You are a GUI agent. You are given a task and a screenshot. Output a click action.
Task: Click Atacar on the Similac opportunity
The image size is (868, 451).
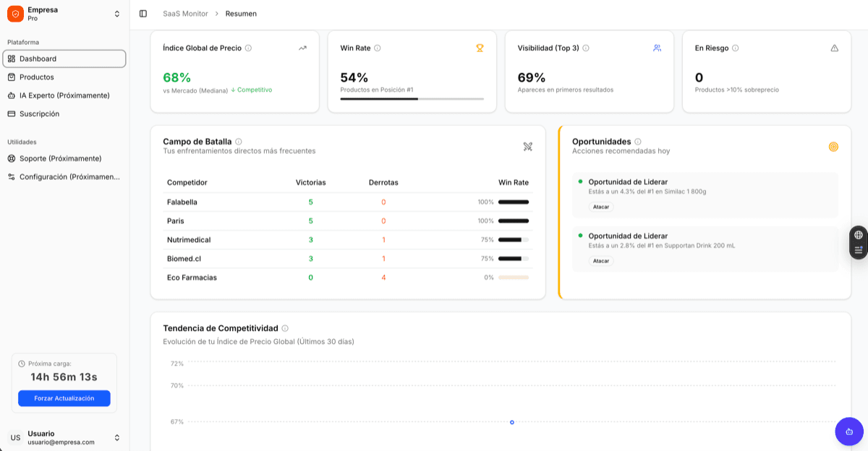click(600, 207)
